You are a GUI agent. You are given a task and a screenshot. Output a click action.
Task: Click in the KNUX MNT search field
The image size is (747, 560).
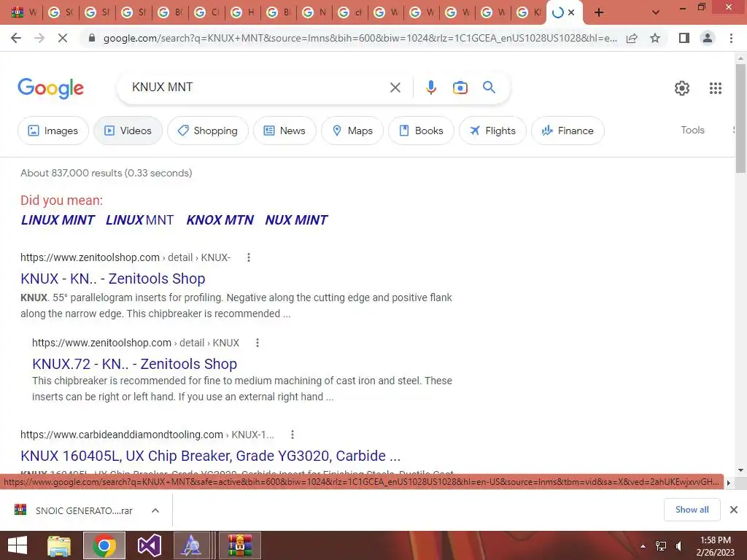tap(258, 87)
